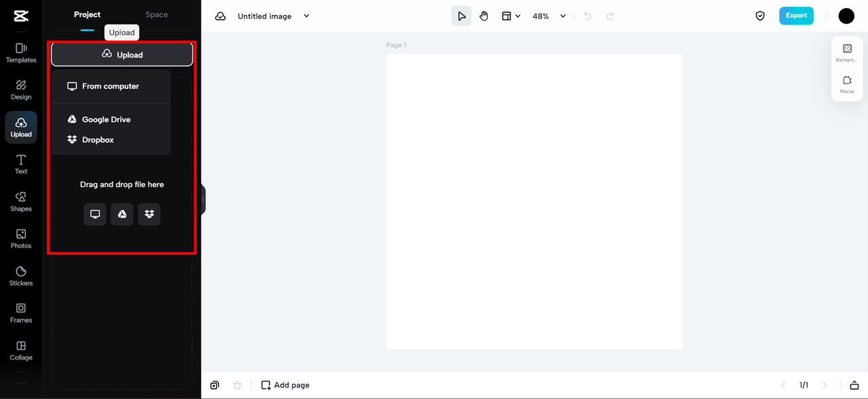Go to next page arrow
The height and width of the screenshot is (399, 868).
(x=825, y=385)
